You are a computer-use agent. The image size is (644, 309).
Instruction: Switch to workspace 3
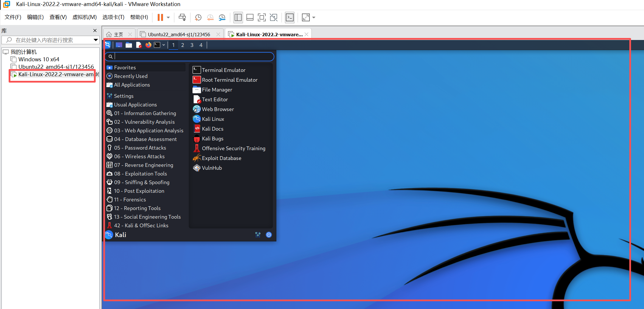(192, 45)
